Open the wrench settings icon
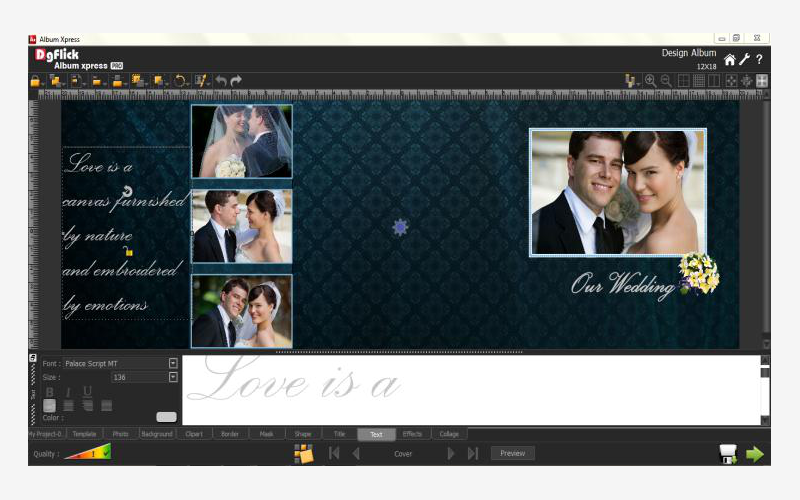This screenshot has height=500, width=800. point(744,59)
